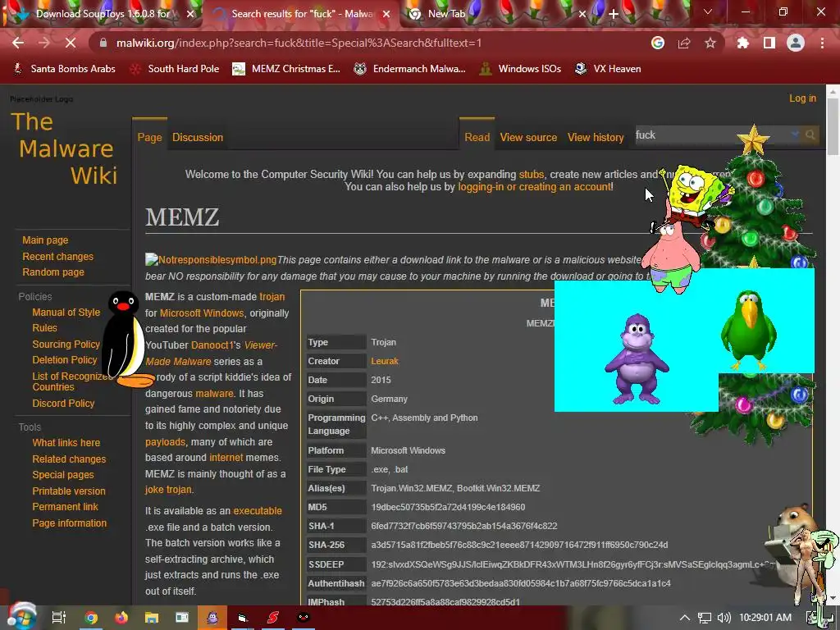Viewport: 840px width, 630px height.
Task: Follow the Danooct1 link in the article
Action: 212,345
